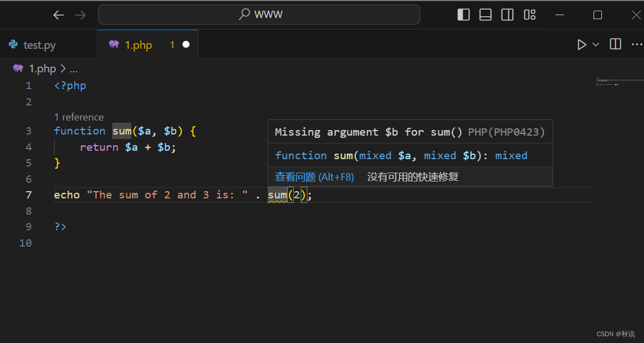Split the editor to the right

pyautogui.click(x=615, y=44)
